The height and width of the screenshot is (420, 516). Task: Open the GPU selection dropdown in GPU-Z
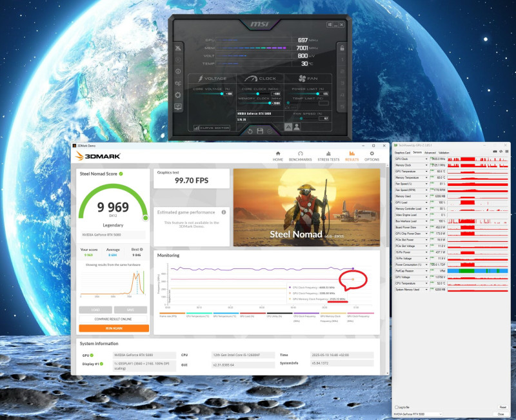click(417, 414)
